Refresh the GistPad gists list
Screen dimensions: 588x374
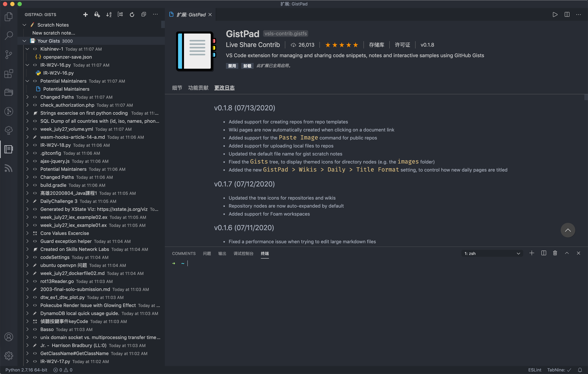pos(132,14)
